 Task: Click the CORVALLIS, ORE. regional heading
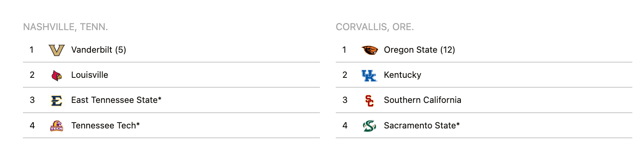click(x=375, y=27)
